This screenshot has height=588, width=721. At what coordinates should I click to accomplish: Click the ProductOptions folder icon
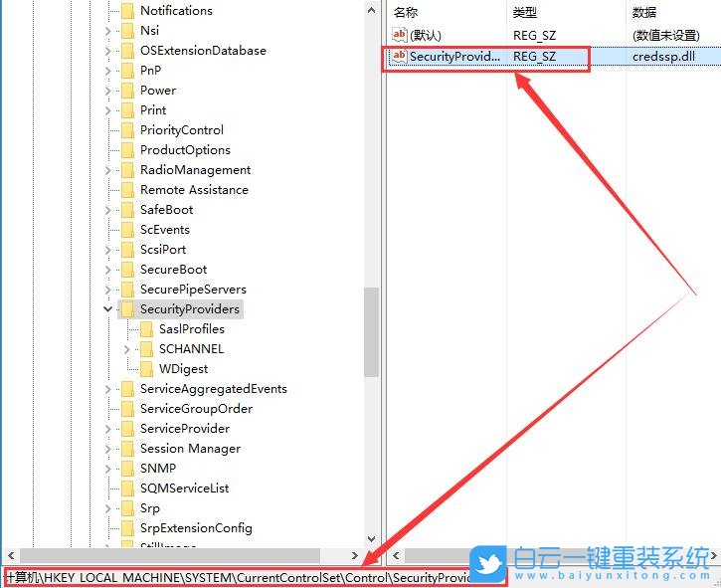[127, 150]
